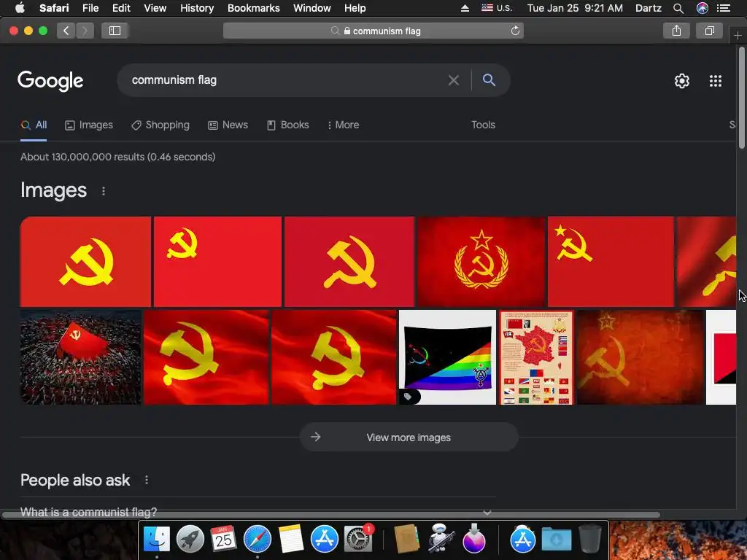Click the Tools button
Viewport: 747px width, 560px height.
click(483, 125)
